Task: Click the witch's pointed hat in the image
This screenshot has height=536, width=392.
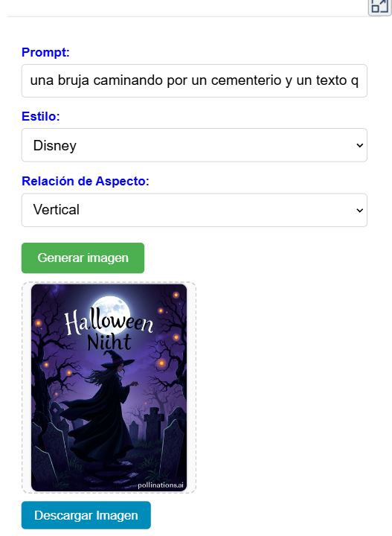Action: click(117, 359)
